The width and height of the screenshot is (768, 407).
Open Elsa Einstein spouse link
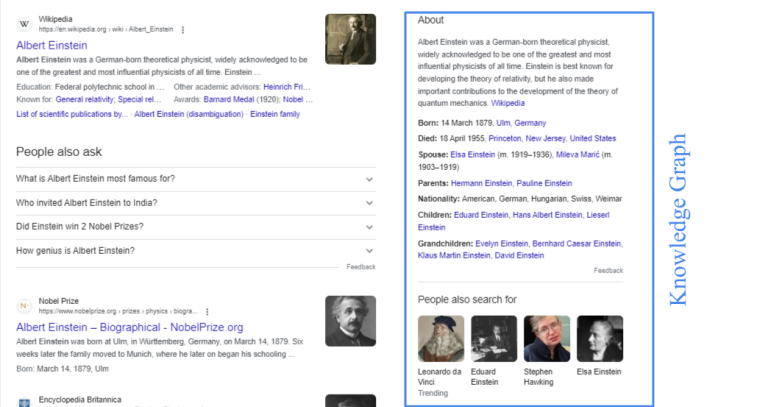coord(473,155)
